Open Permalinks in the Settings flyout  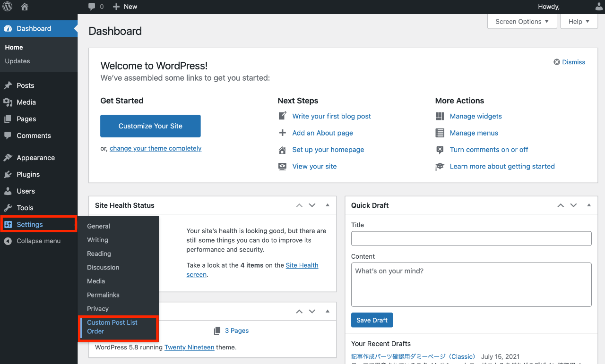click(103, 295)
